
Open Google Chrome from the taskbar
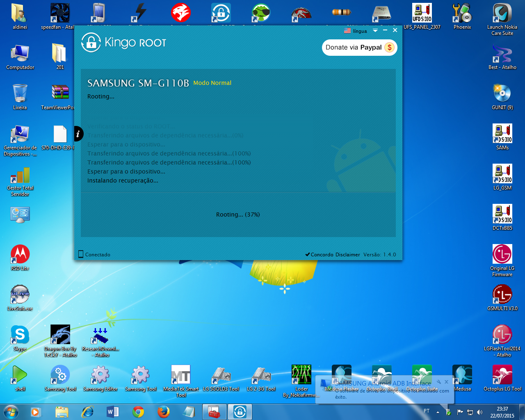coord(138,411)
